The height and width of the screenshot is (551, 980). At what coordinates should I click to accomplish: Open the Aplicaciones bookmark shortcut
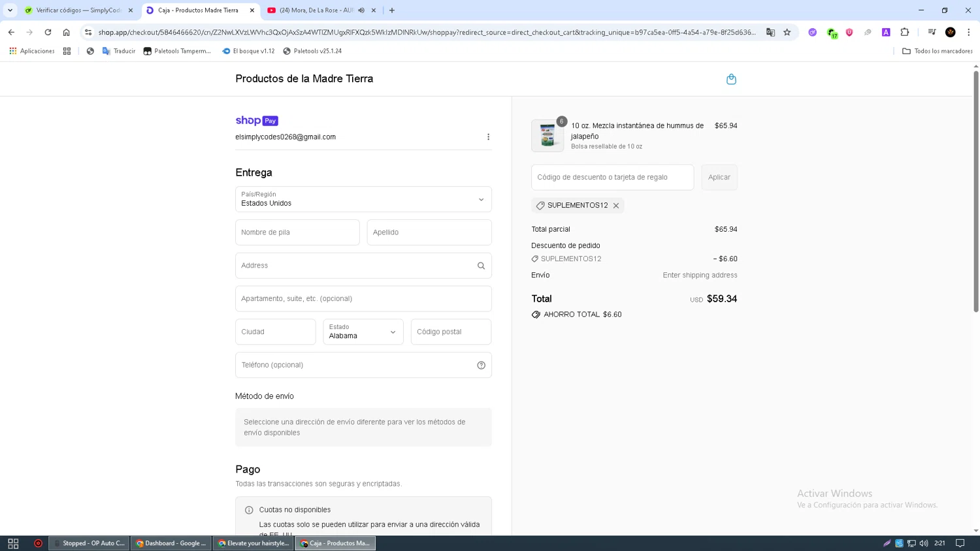[31, 51]
